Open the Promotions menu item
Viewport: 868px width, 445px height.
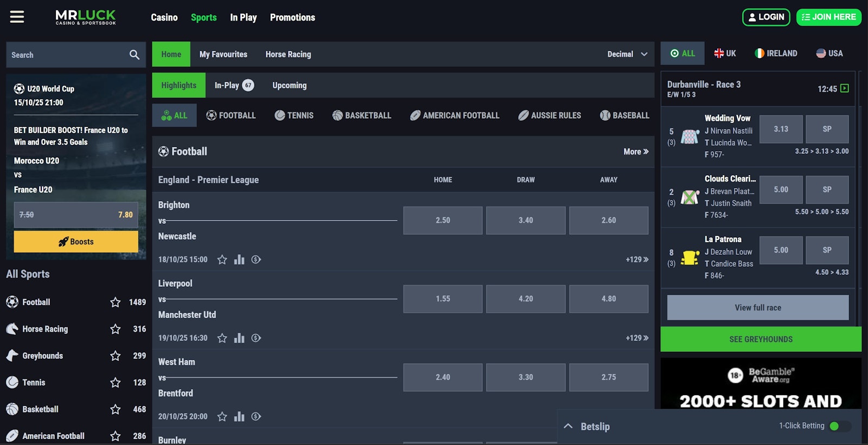(x=292, y=17)
